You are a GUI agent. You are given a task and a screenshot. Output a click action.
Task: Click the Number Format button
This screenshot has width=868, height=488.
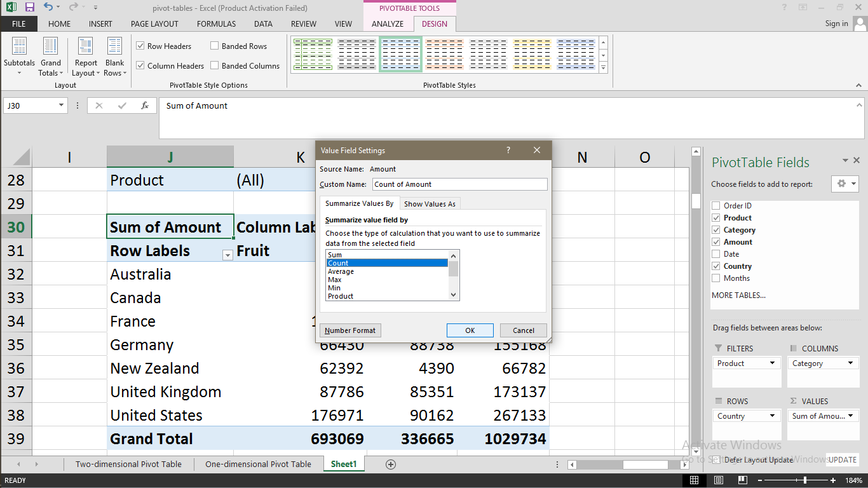(x=350, y=330)
